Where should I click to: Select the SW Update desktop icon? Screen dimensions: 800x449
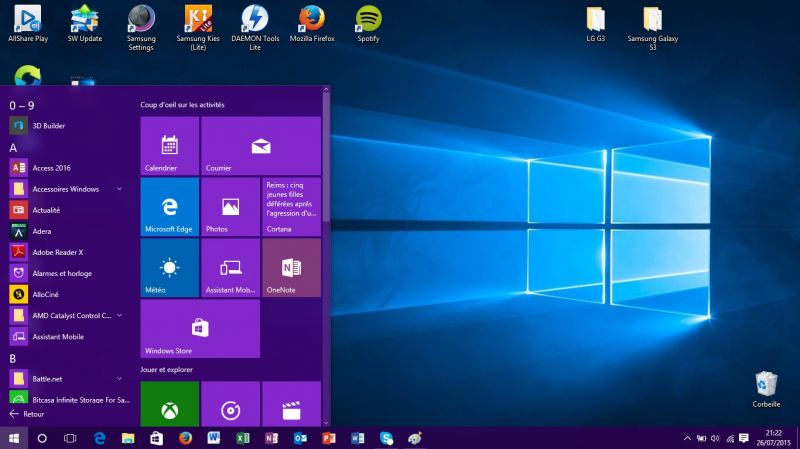(x=85, y=23)
